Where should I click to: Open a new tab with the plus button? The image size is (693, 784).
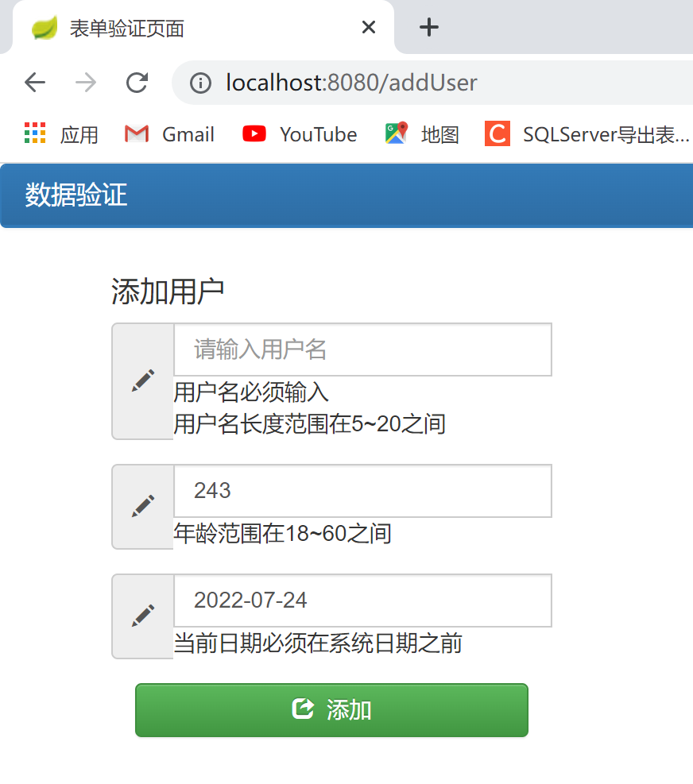(429, 27)
